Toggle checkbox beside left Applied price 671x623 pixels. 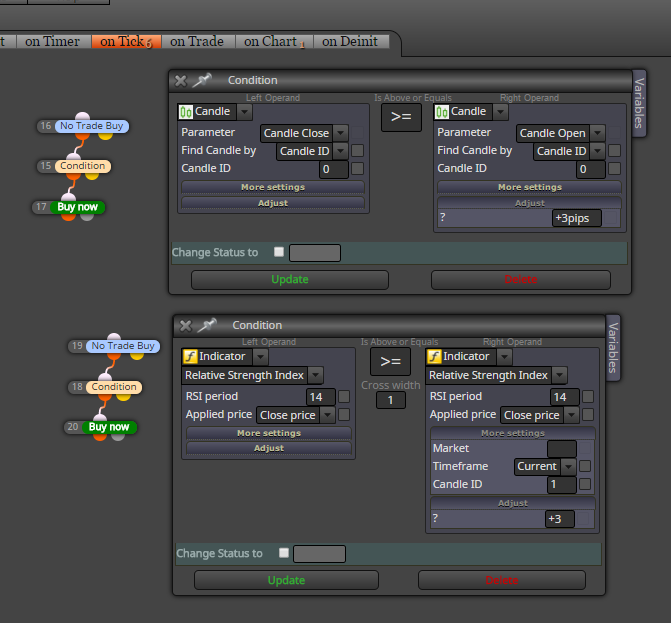tap(344, 415)
